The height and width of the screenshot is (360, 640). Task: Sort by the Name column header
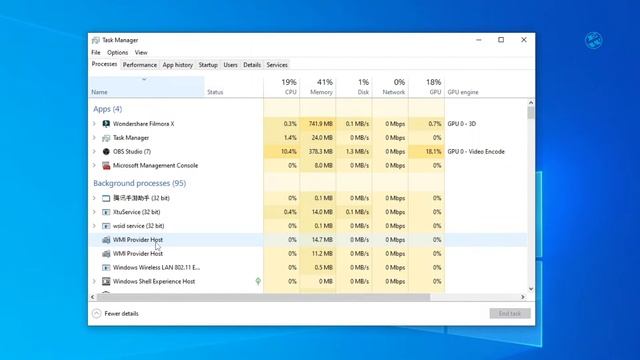[147, 87]
